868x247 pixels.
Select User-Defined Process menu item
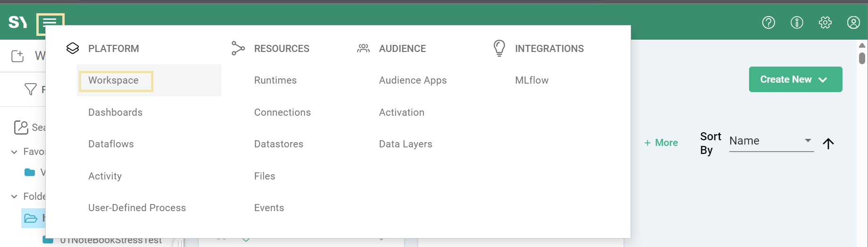[137, 208]
